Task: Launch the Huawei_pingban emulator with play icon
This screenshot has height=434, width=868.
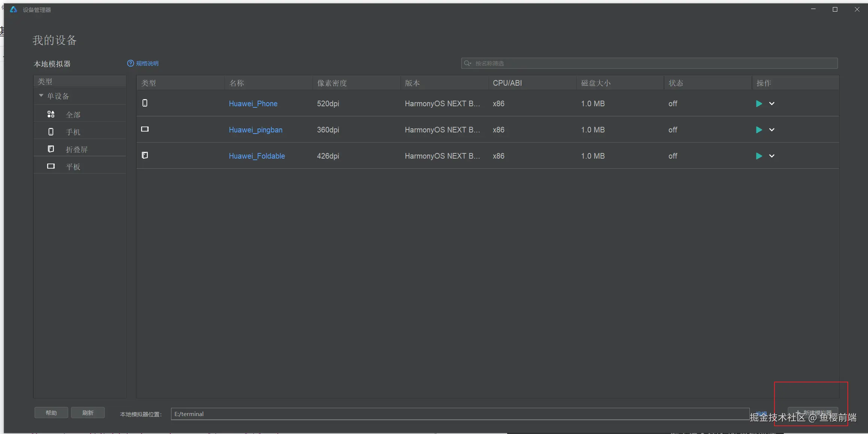Action: pos(759,130)
